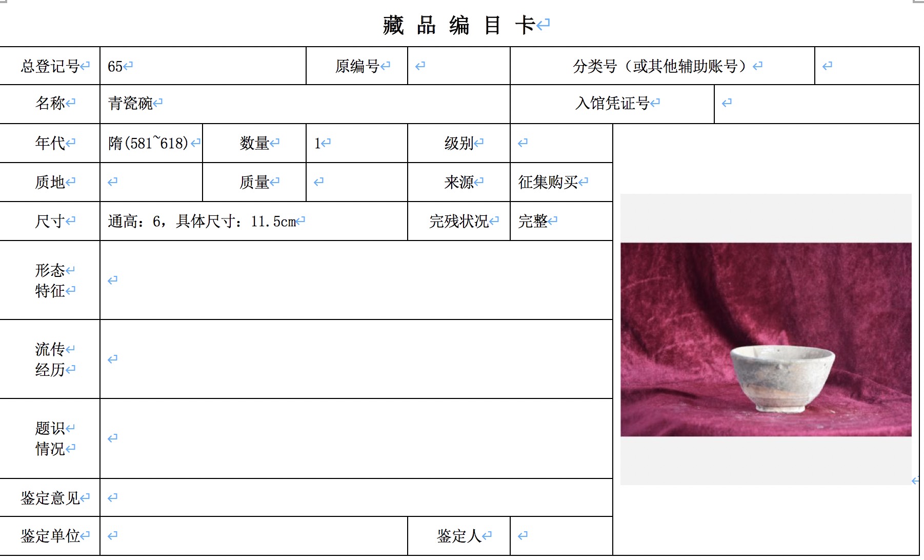Click the 入馆凭证号 label

pos(612,104)
